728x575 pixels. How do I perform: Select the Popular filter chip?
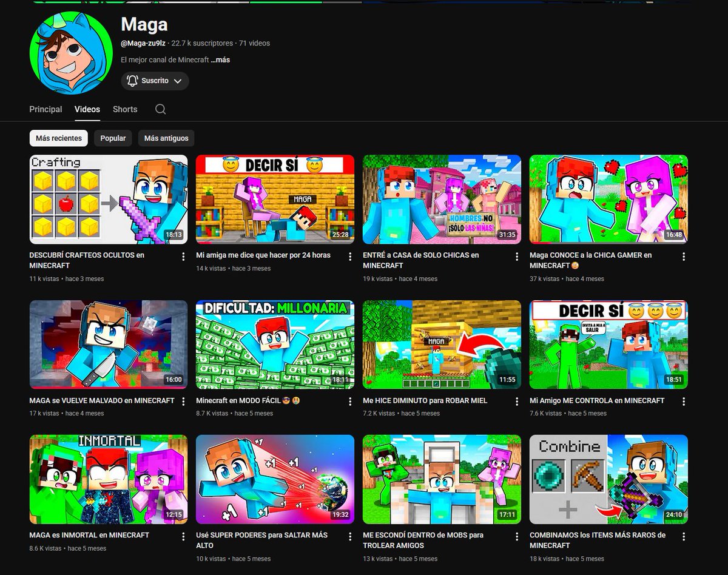pyautogui.click(x=113, y=138)
